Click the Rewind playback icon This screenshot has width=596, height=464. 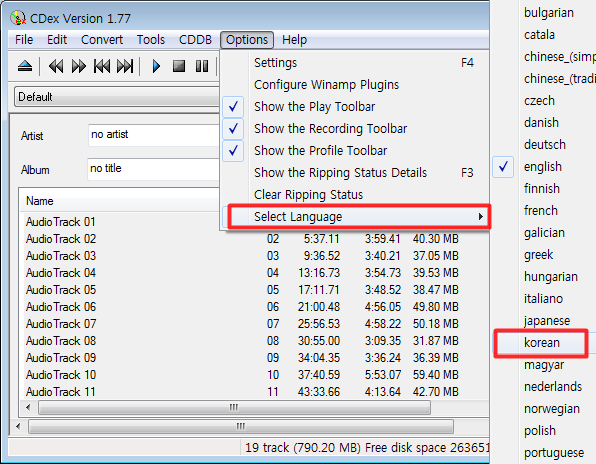coord(56,67)
